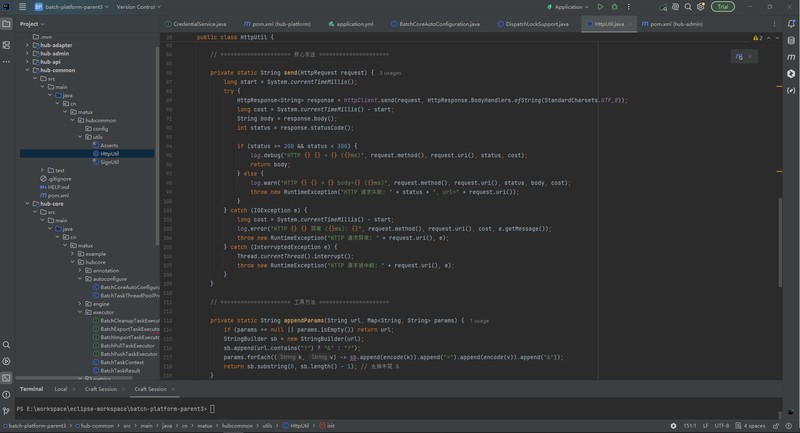This screenshot has width=800, height=433.
Task: Close the HttpUtil.java tab
Action: (631, 24)
